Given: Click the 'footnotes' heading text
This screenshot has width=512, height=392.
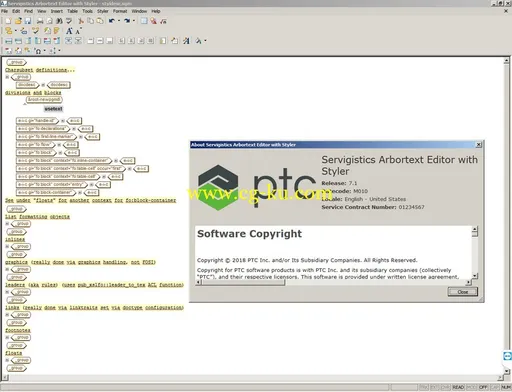Looking at the screenshot, I should click(x=18, y=330).
